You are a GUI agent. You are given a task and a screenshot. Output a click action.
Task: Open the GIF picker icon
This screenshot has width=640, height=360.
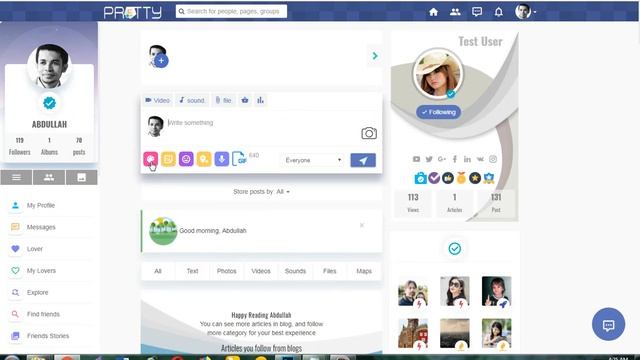[239, 159]
